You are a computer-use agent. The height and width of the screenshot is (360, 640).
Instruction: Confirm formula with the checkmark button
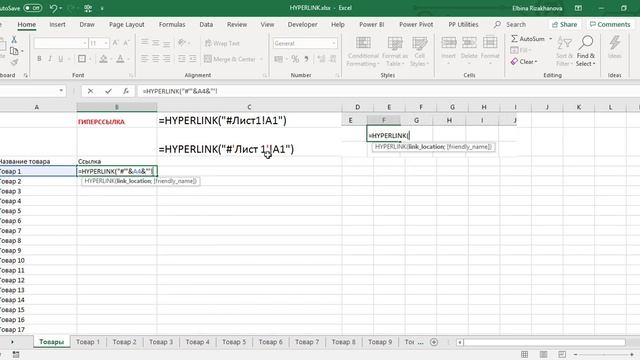coord(108,91)
